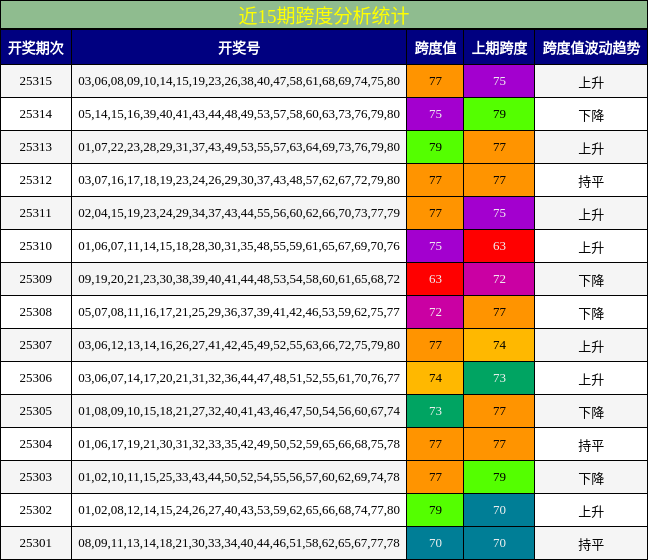
Task: Click trend 持平 for period 25301
Action: 591,544
